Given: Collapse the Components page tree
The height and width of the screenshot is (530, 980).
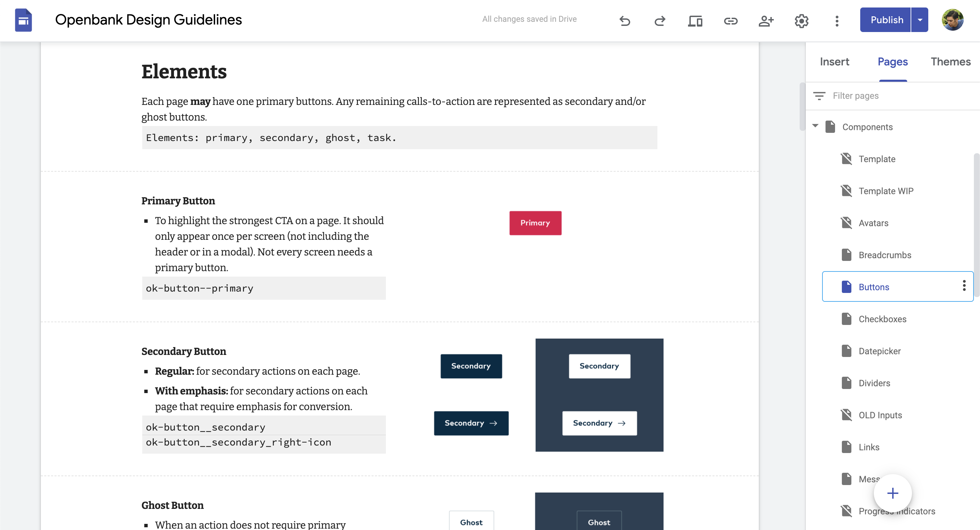Looking at the screenshot, I should coord(815,126).
